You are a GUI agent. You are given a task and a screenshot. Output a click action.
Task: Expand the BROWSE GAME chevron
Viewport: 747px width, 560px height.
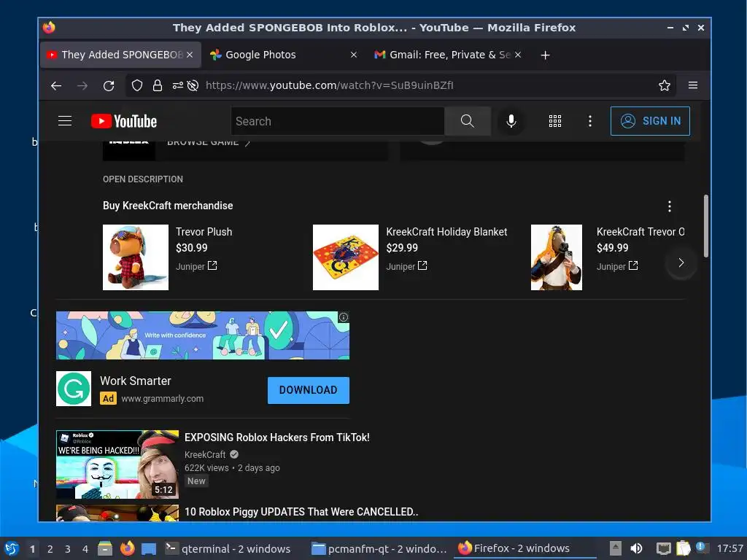pyautogui.click(x=248, y=142)
